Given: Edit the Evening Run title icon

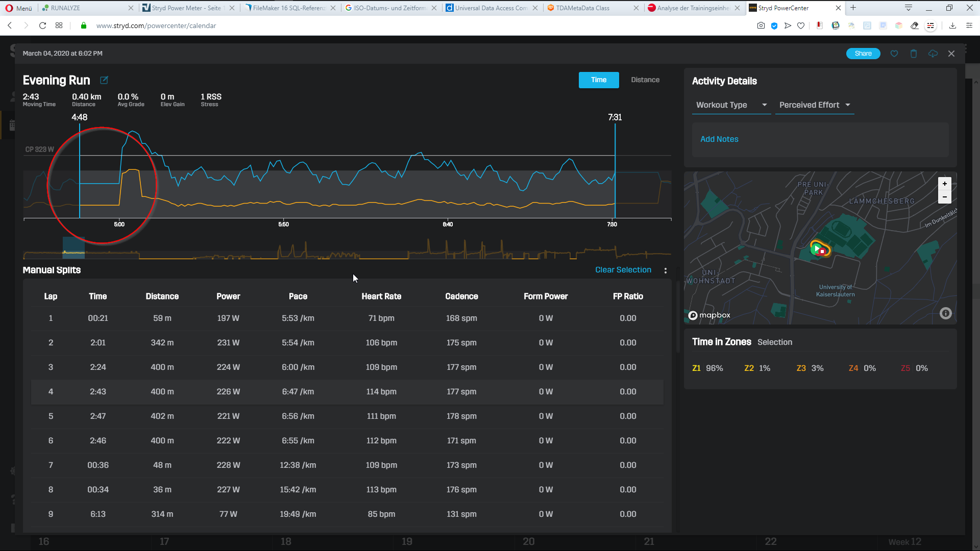Looking at the screenshot, I should pyautogui.click(x=104, y=80).
